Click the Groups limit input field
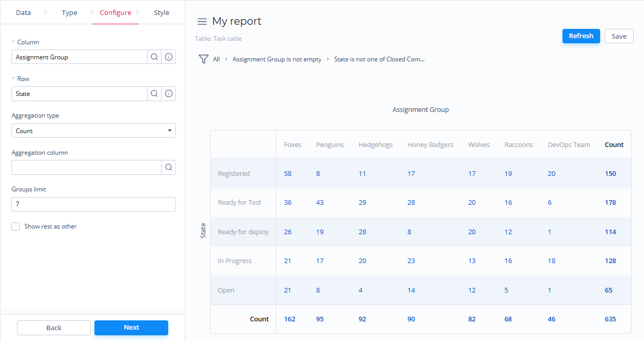This screenshot has height=341, width=644. (x=93, y=204)
